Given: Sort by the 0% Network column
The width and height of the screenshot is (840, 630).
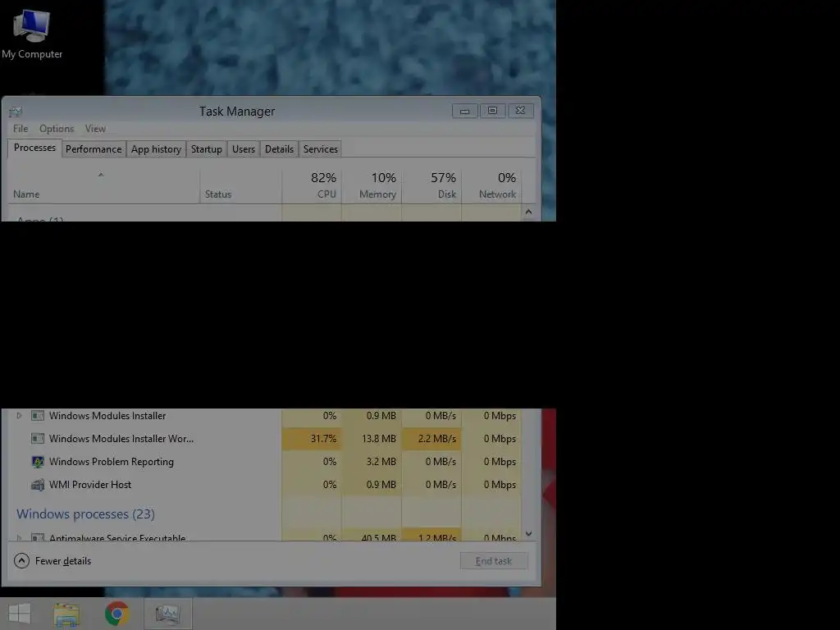Looking at the screenshot, I should (492, 186).
